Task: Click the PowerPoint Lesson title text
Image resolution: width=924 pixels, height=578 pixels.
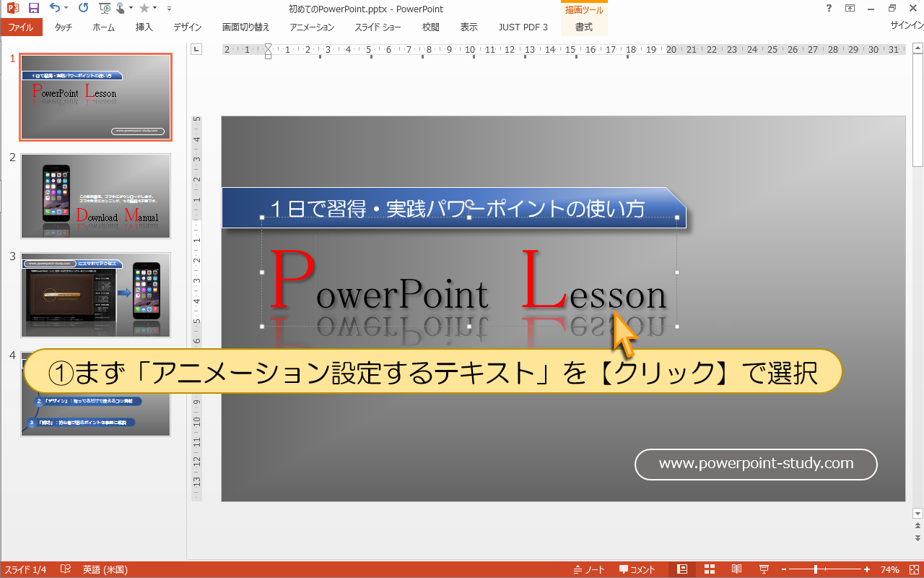Action: click(x=468, y=282)
